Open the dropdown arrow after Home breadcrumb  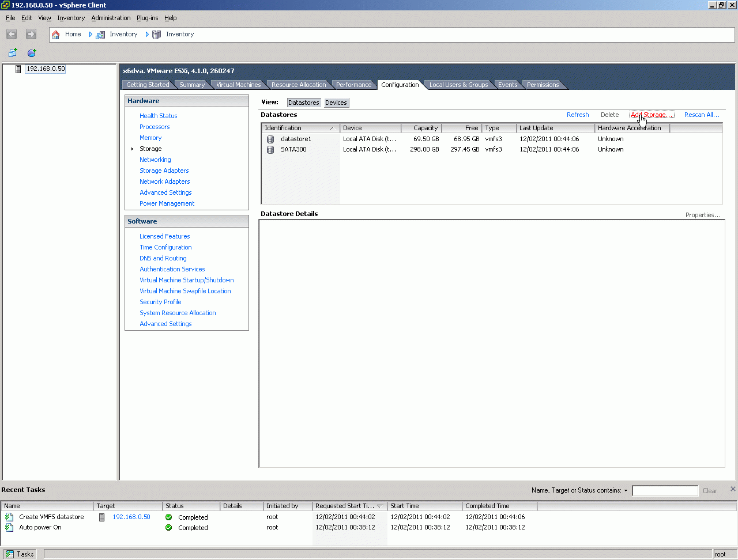point(91,35)
